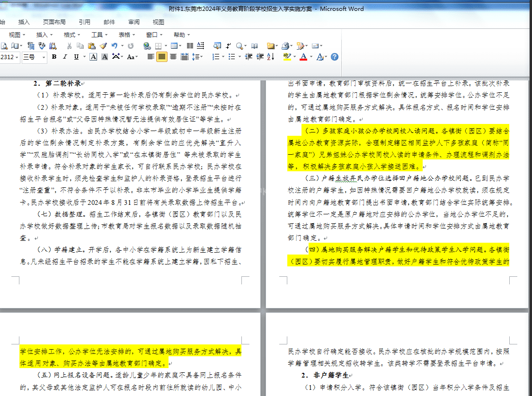532x396 pixels.
Task: Center-align the paragraph text
Action: point(173,57)
